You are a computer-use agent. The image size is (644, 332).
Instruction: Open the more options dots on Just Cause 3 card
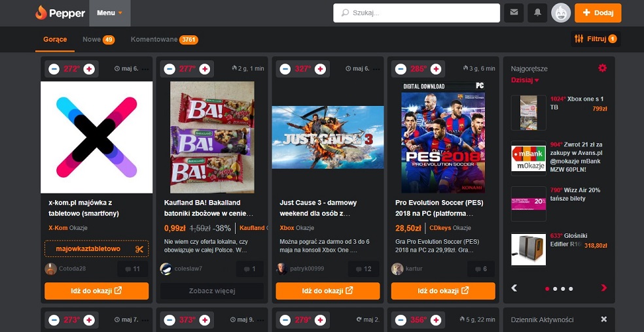pyautogui.click(x=376, y=69)
